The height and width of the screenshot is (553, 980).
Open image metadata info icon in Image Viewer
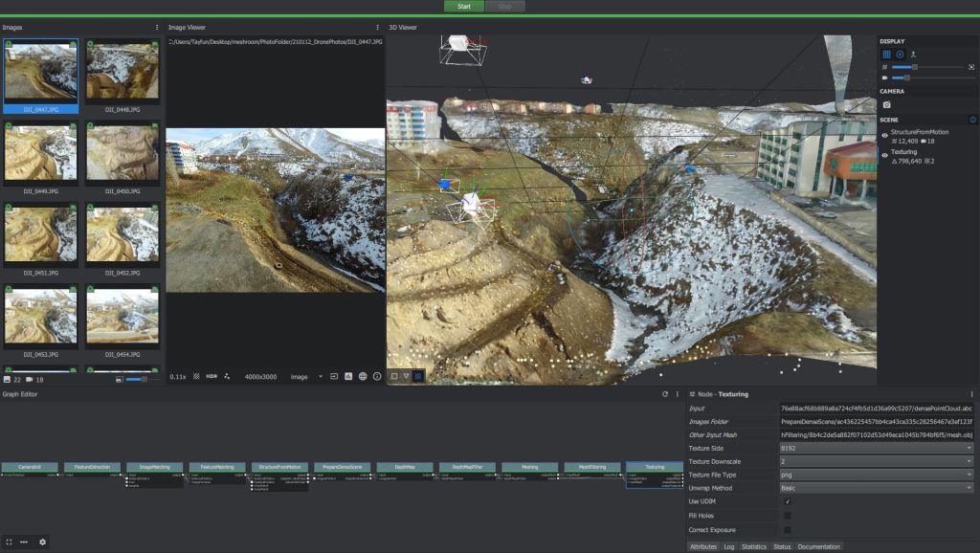(377, 377)
